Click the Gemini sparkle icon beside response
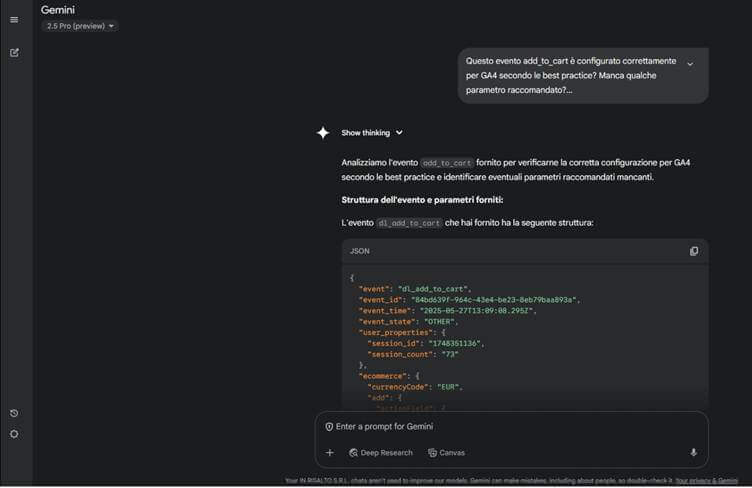The height and width of the screenshot is (488, 752). tap(323, 133)
